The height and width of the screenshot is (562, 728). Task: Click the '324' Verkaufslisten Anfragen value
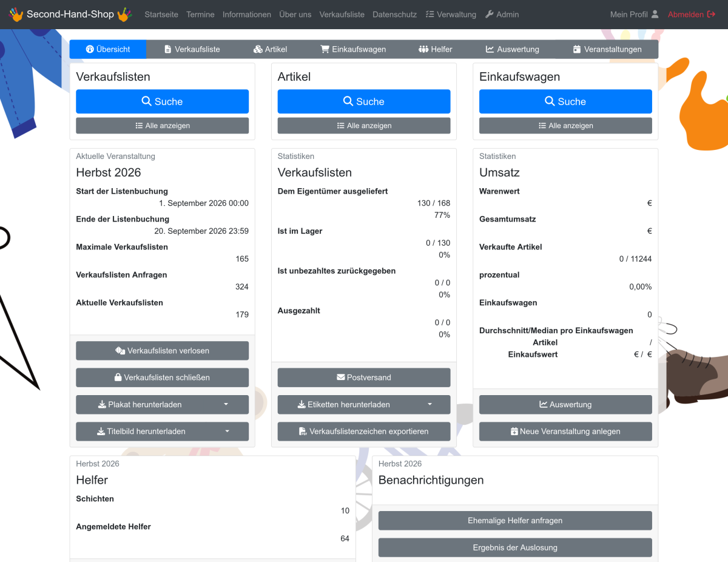[x=242, y=287]
